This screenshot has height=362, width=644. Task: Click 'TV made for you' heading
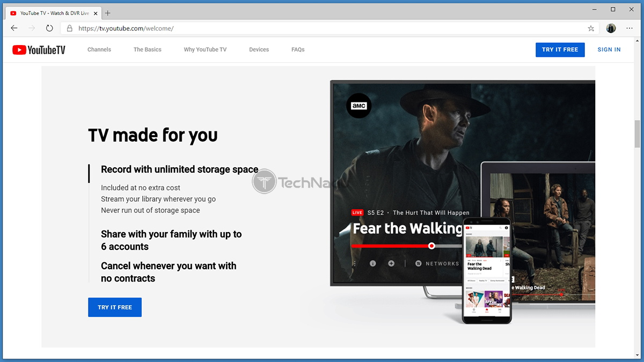pos(153,135)
